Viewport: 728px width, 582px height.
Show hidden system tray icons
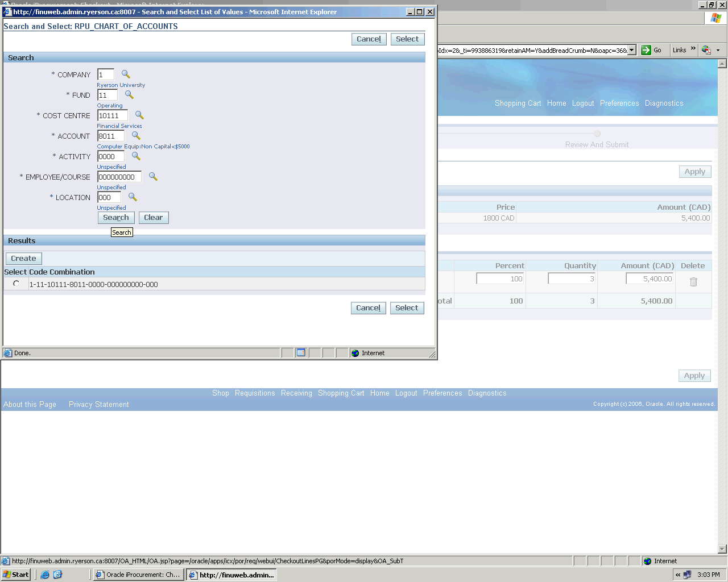(677, 575)
